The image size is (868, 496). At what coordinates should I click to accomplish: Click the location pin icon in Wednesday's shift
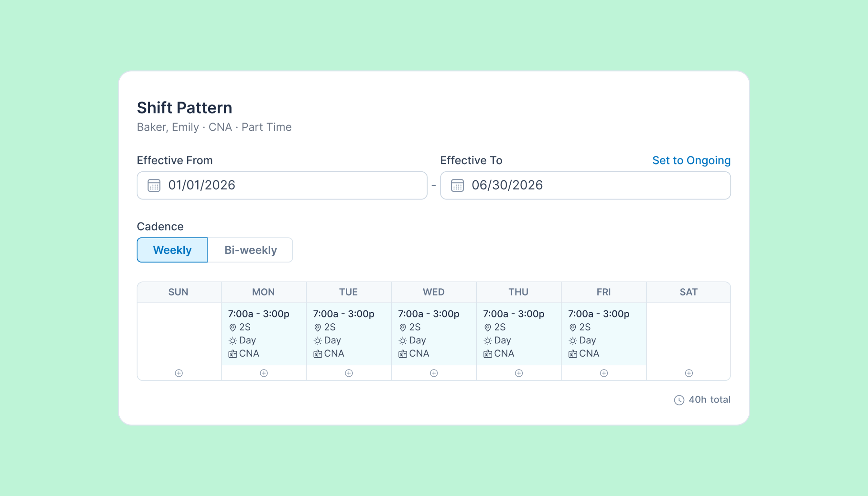pyautogui.click(x=403, y=327)
